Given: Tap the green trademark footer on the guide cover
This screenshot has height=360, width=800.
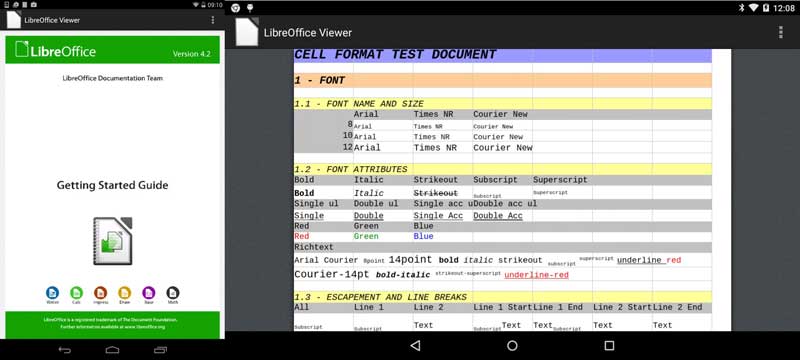Looking at the screenshot, I should (112, 325).
